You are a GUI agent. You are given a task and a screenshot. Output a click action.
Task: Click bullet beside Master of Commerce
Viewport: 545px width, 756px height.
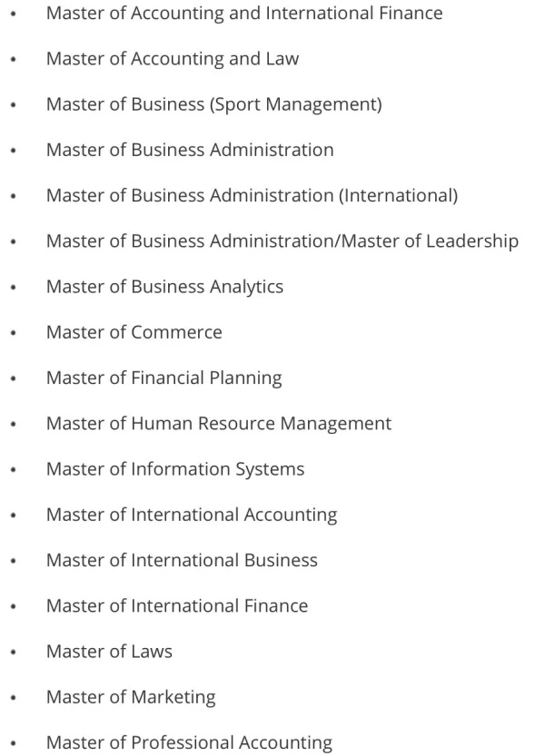click(14, 333)
